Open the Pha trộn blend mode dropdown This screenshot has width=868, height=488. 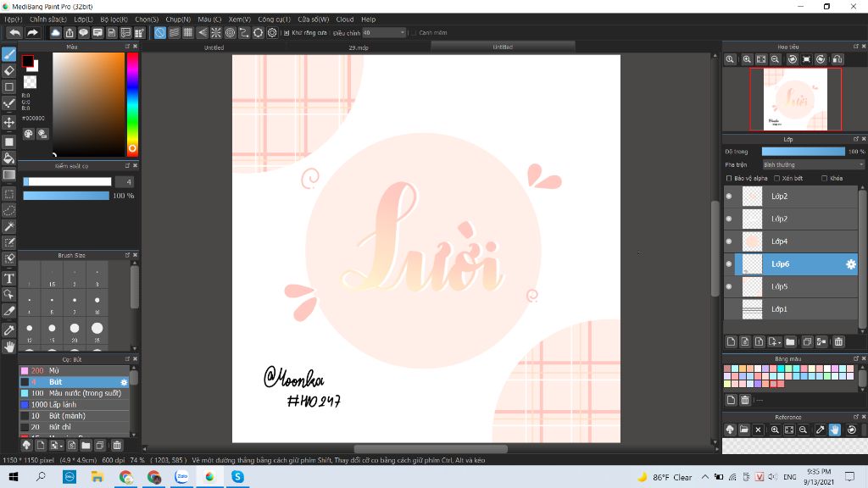coord(813,165)
